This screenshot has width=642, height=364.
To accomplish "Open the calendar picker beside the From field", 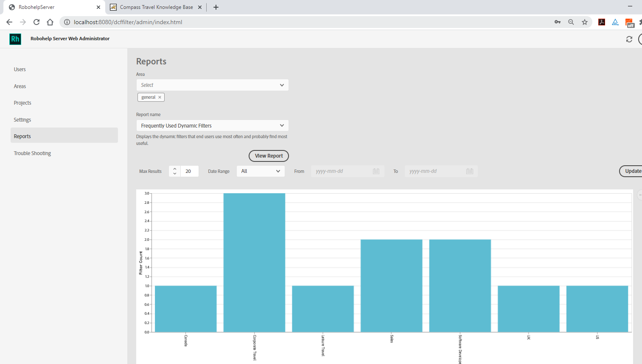I will 376,171.
